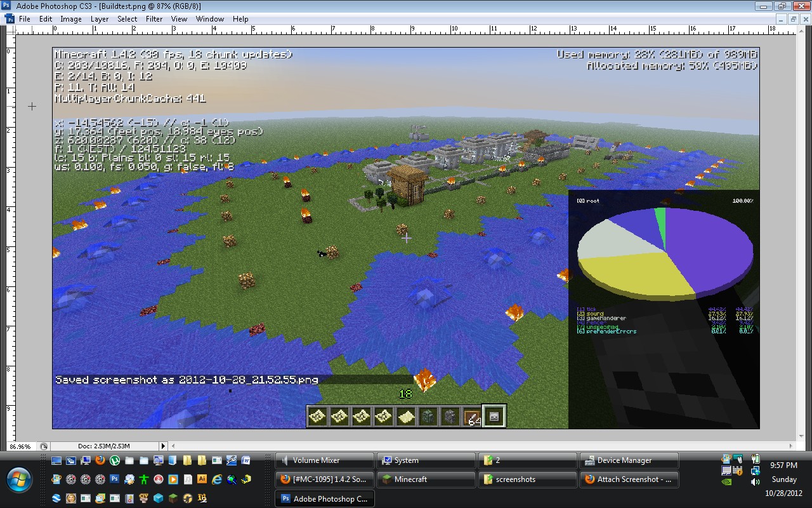The image size is (812, 508).
Task: Launch Photoshop from the Quick Launch bar
Action: click(x=115, y=479)
